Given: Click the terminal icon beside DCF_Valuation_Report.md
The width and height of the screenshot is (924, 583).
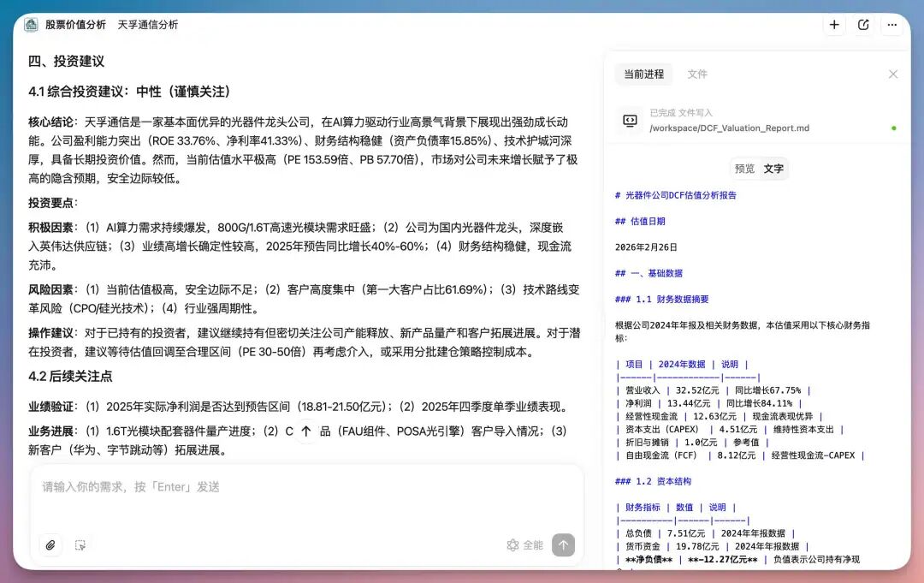Looking at the screenshot, I should pyautogui.click(x=631, y=120).
